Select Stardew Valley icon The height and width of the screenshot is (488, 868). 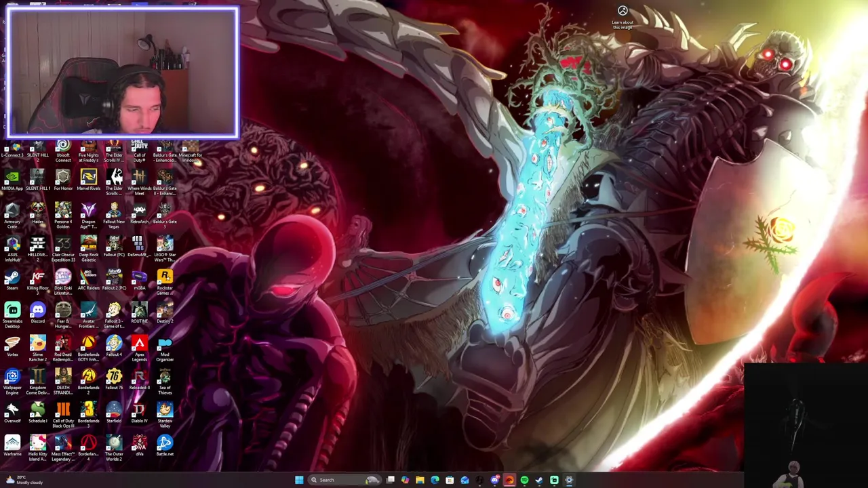tap(165, 415)
